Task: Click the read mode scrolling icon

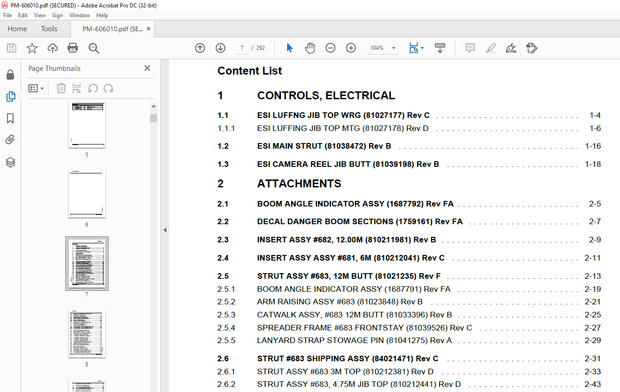Action: tap(440, 48)
